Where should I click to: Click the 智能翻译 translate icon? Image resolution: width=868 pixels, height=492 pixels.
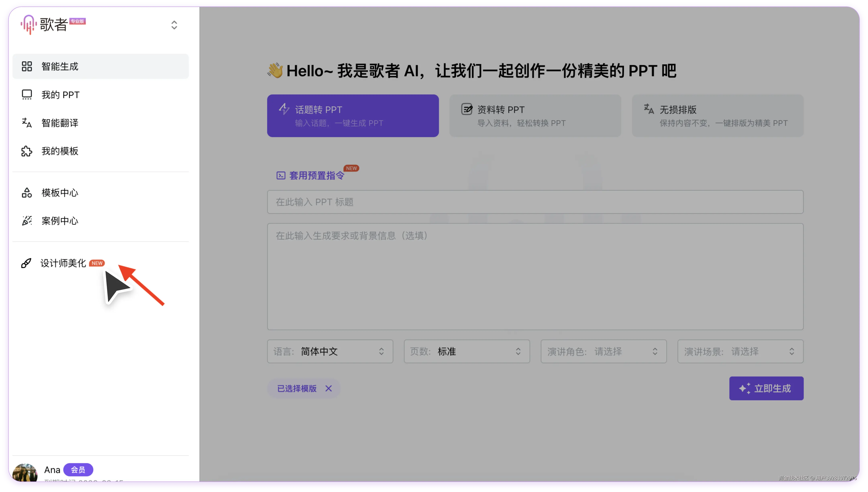pyautogui.click(x=27, y=123)
